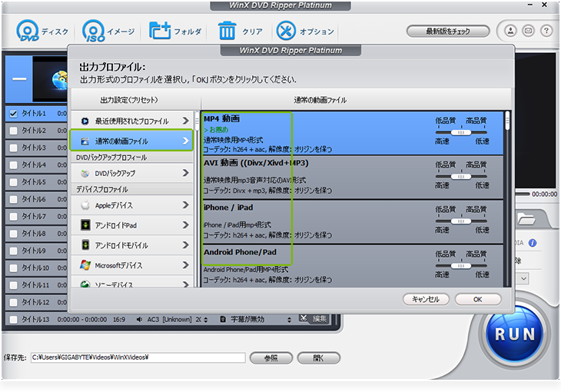Select Appleデバイス category
The image size is (561, 392).
click(x=131, y=205)
